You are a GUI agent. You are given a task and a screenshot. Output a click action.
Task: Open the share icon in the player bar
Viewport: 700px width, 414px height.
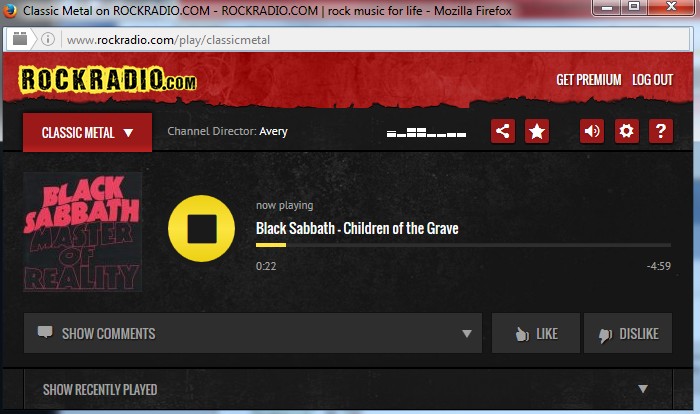click(x=503, y=131)
